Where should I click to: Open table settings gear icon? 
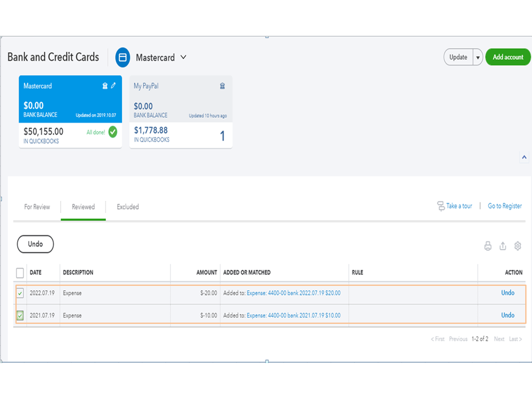click(x=518, y=246)
